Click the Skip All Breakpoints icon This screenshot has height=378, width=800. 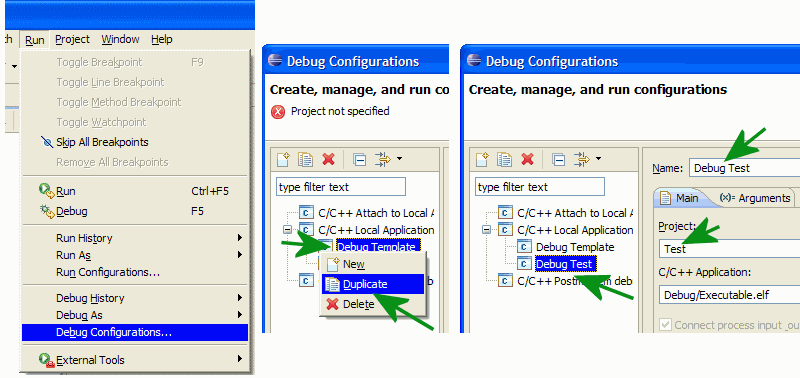tap(46, 142)
